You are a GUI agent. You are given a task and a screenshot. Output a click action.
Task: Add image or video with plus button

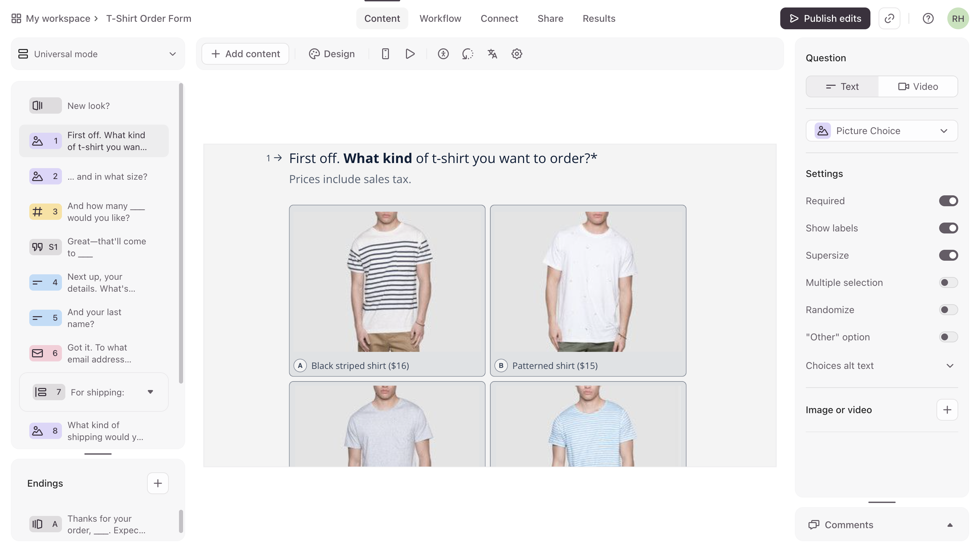click(x=947, y=410)
